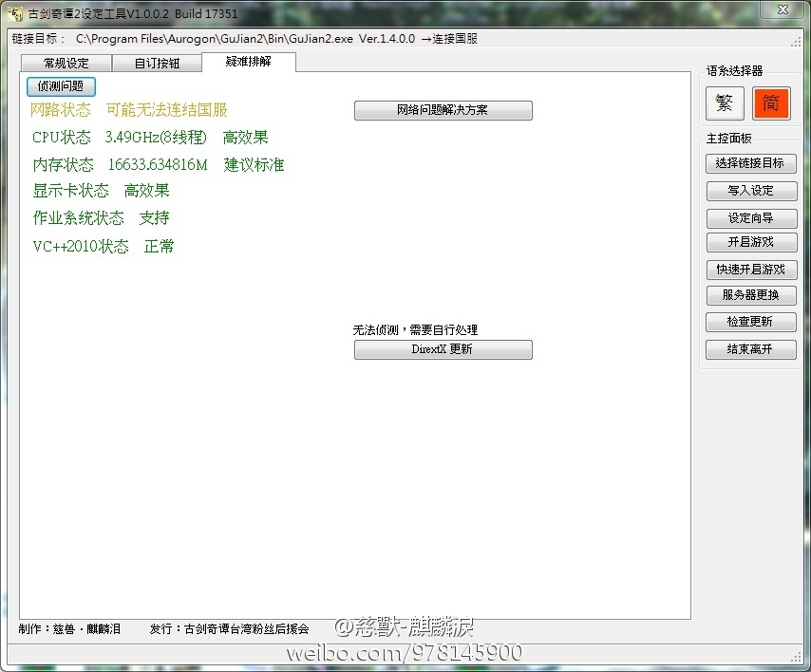Close the window with the X button

pos(780,10)
